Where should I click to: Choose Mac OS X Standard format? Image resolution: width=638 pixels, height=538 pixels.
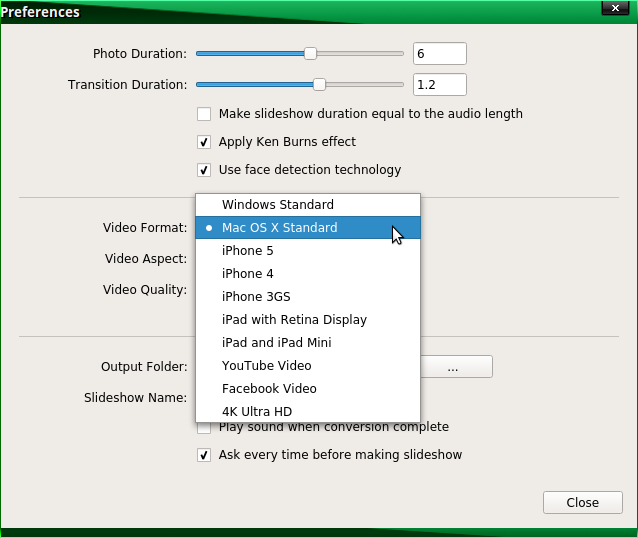tap(308, 227)
